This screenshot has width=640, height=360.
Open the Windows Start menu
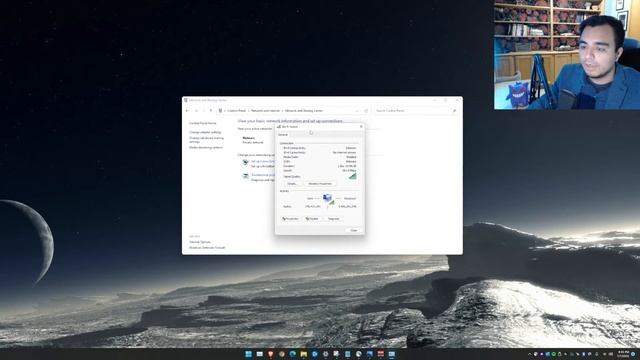click(248, 354)
